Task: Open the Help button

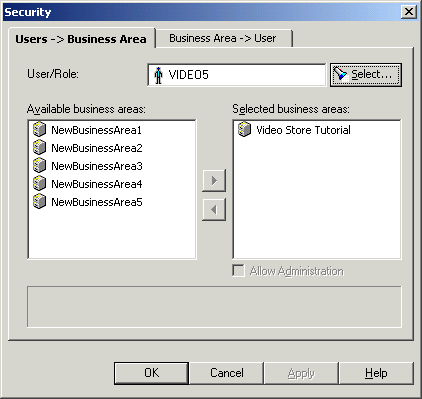Action: click(x=376, y=373)
